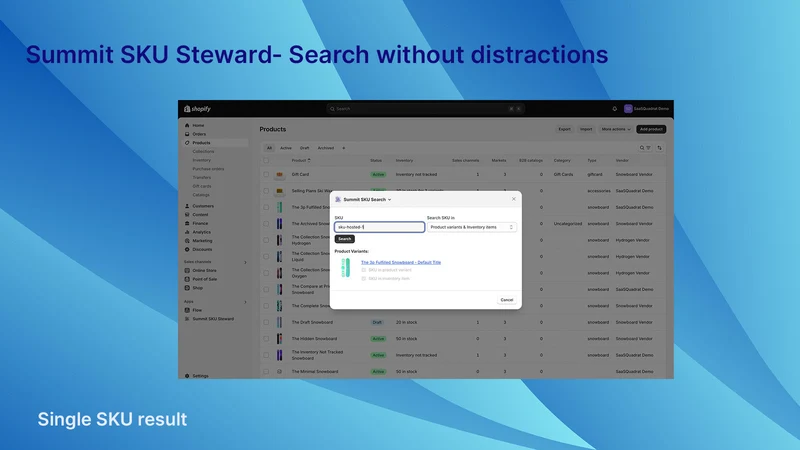Viewport: 800px width, 450px height.
Task: Open the notifications bell
Action: [614, 109]
